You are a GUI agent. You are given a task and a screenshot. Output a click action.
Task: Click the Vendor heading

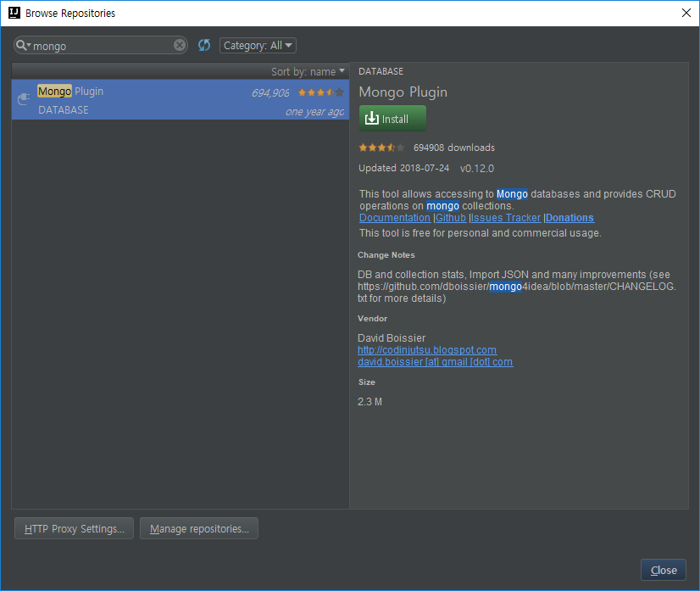click(x=372, y=319)
